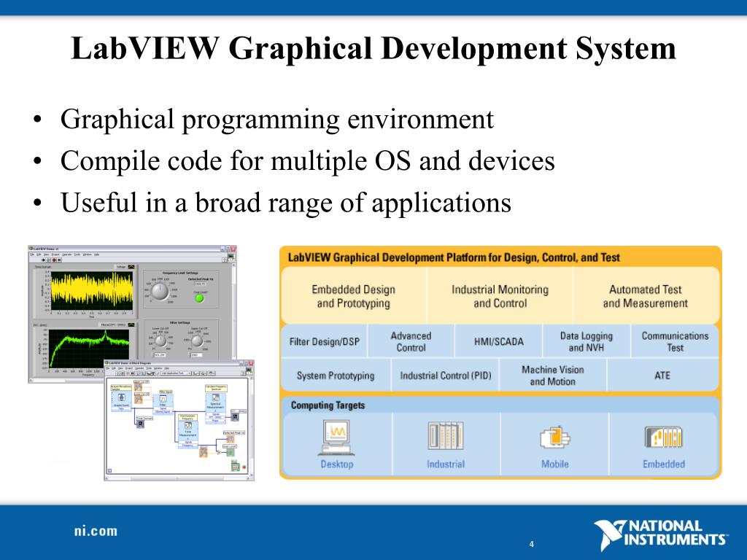
Task: Choose the ATE box
Action: 662,376
